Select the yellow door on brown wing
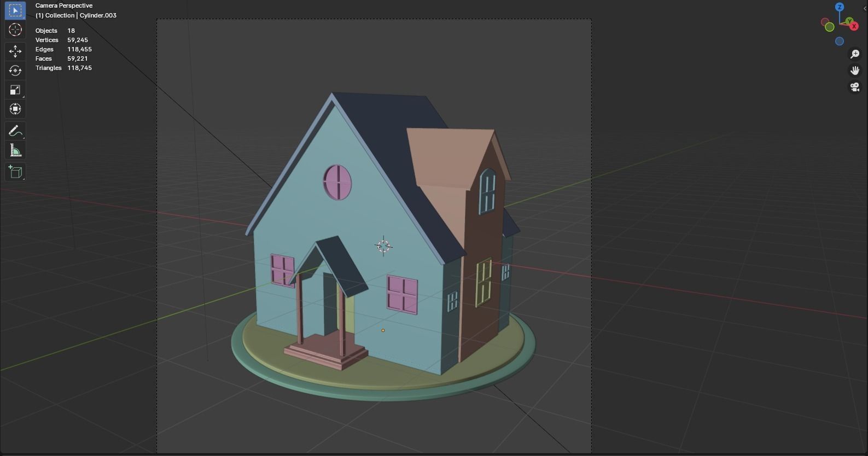868x456 pixels. pyautogui.click(x=483, y=283)
